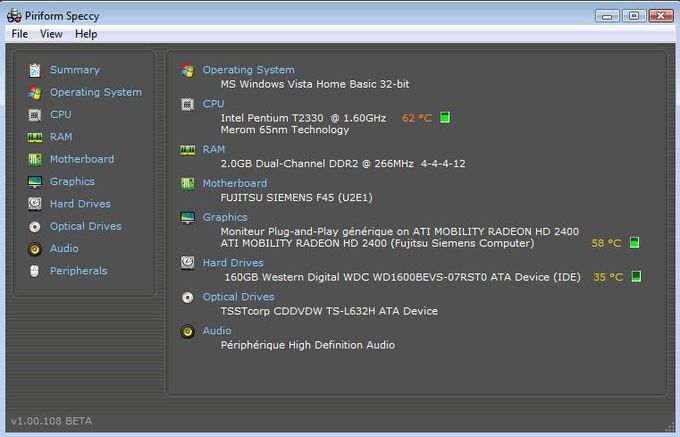This screenshot has height=437, width=680.
Task: Click the hard drive temperature reading 35 °C
Action: [608, 277]
